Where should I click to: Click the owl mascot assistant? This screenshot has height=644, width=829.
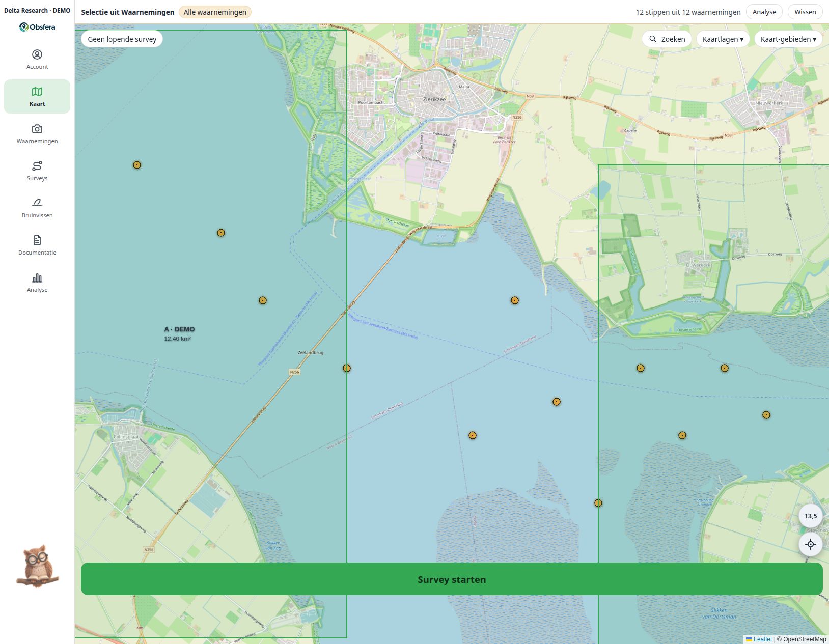37,566
